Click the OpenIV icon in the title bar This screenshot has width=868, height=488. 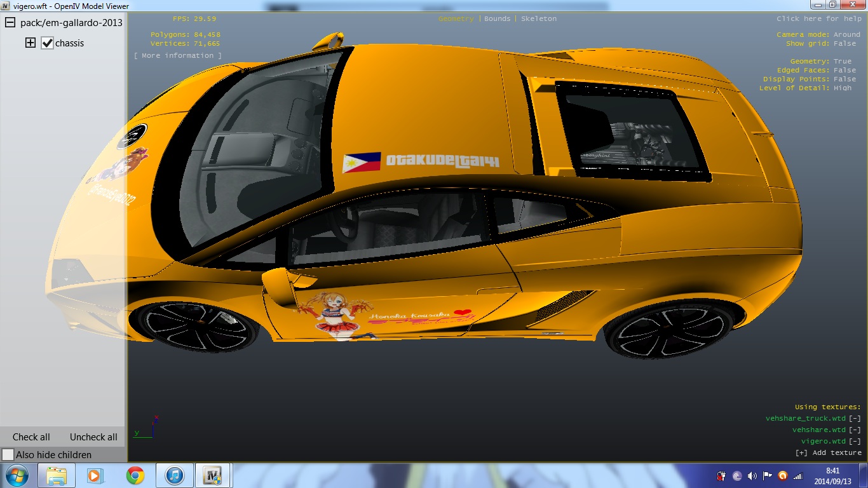(x=6, y=6)
